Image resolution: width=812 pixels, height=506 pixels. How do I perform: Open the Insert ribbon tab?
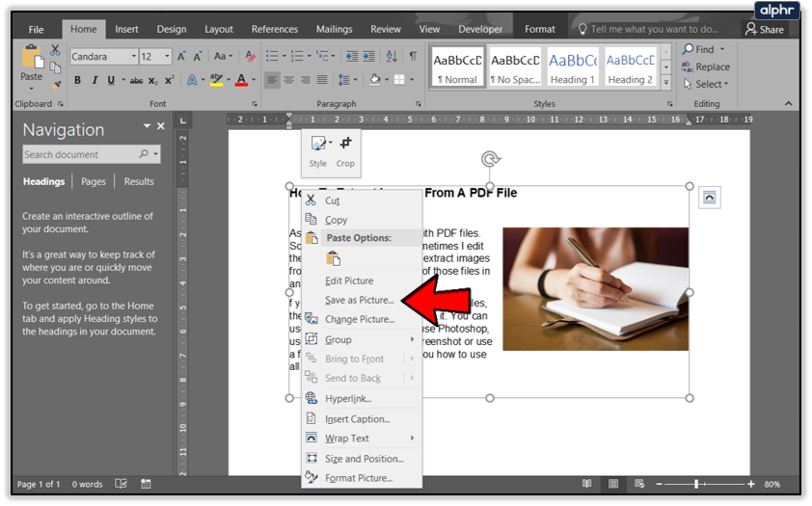click(x=126, y=29)
